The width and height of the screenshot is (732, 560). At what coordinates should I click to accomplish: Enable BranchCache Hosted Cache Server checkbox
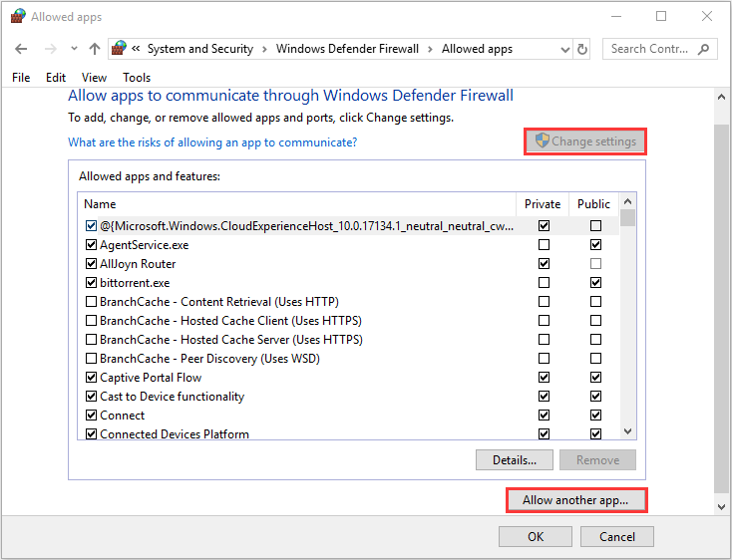pos(91,340)
